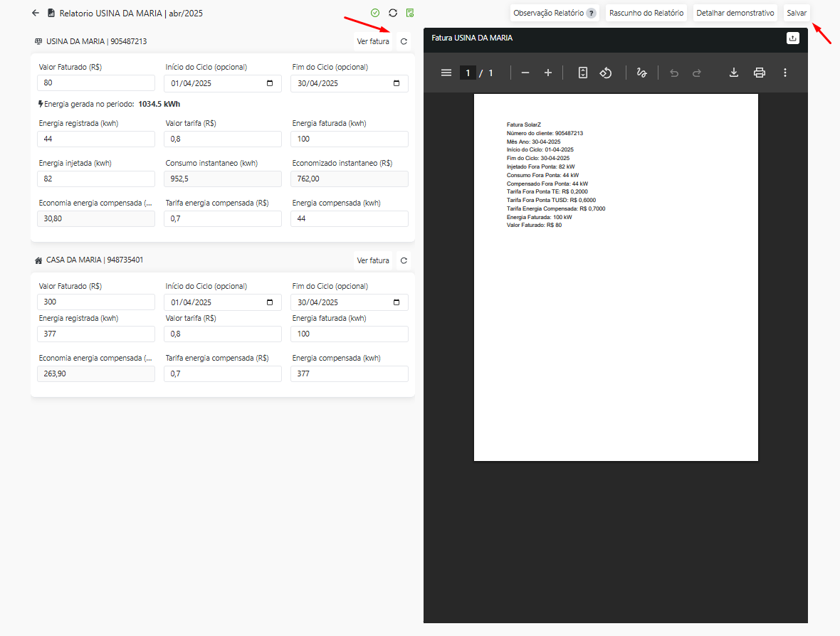840x636 pixels.
Task: Rotate the PDF page counterclockwise
Action: click(x=606, y=73)
